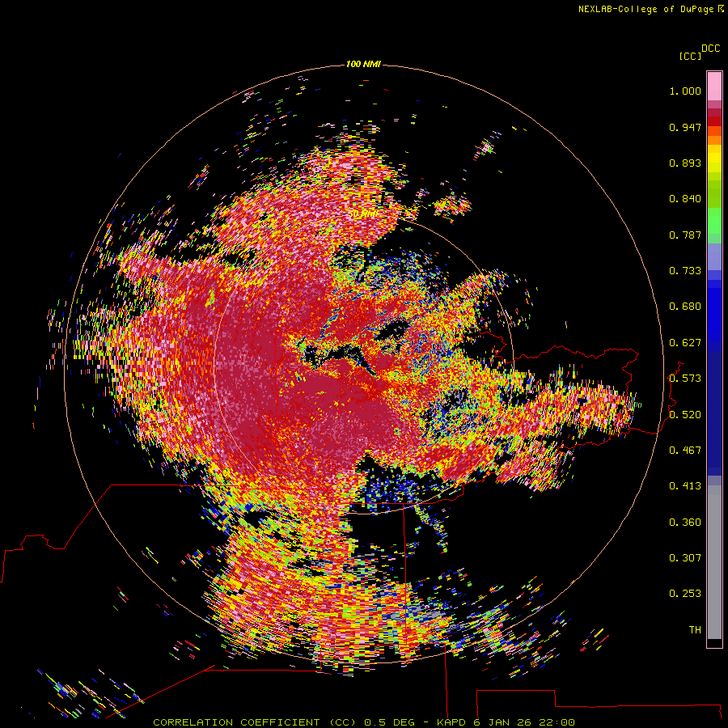Screen dimensions: 728x728
Task: Click the 0.840 scale value
Action: tap(685, 199)
